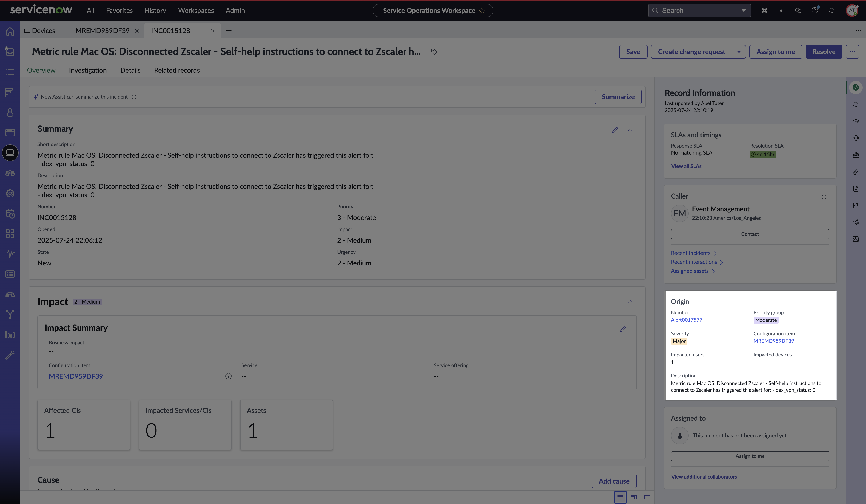Collapse the Summary section
Image resolution: width=866 pixels, height=504 pixels.
click(630, 130)
